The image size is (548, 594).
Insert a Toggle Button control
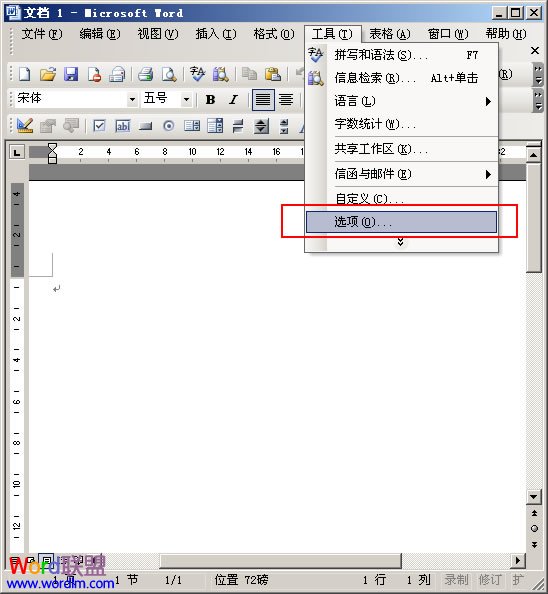tap(238, 126)
